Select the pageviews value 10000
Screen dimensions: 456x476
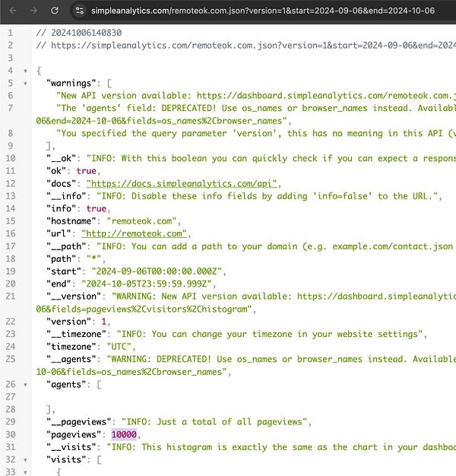click(124, 434)
